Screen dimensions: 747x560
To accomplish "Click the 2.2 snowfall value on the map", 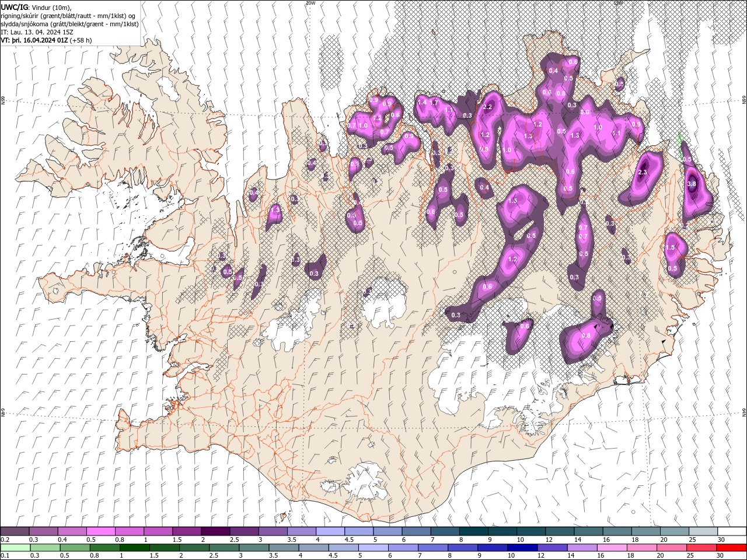I will (x=488, y=107).
